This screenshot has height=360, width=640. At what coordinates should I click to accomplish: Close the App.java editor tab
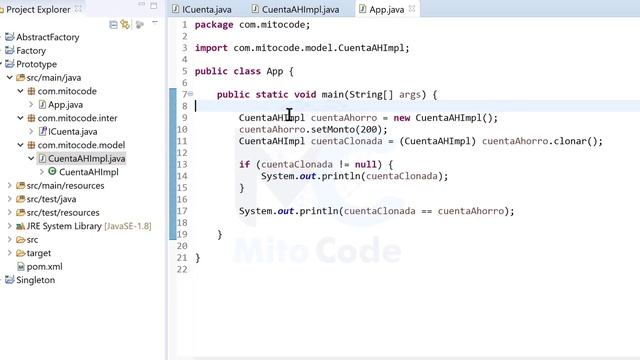(x=412, y=9)
